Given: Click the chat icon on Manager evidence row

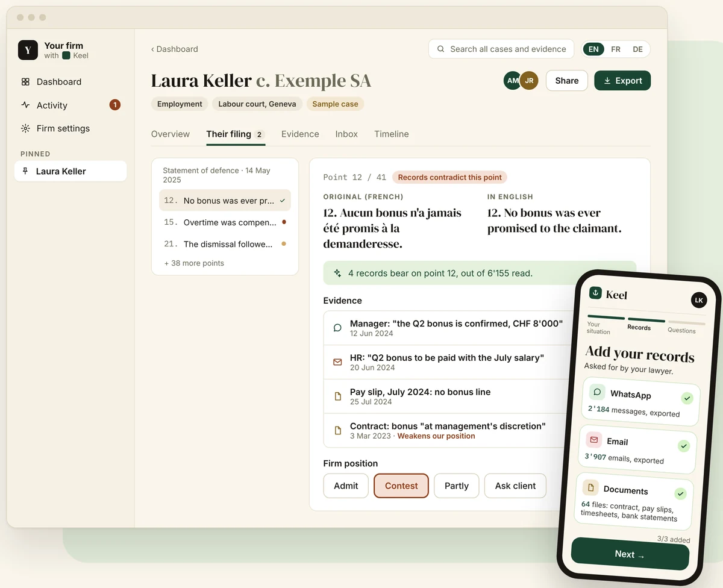Looking at the screenshot, I should [x=337, y=328].
